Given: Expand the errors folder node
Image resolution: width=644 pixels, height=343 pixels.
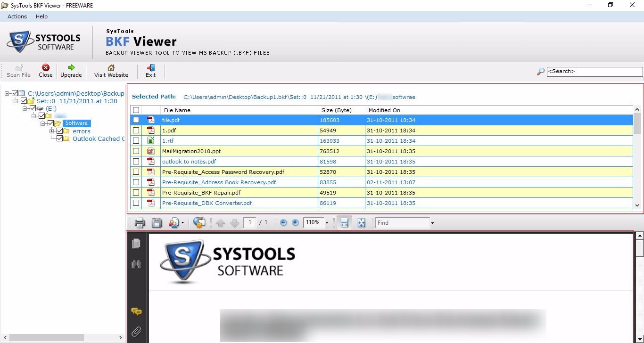Looking at the screenshot, I should 52,131.
